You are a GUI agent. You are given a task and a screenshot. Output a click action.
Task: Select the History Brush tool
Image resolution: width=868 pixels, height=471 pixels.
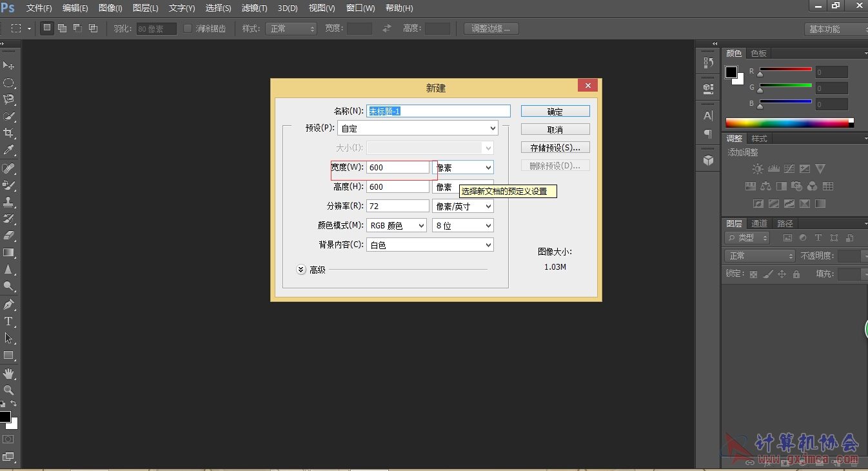9,219
